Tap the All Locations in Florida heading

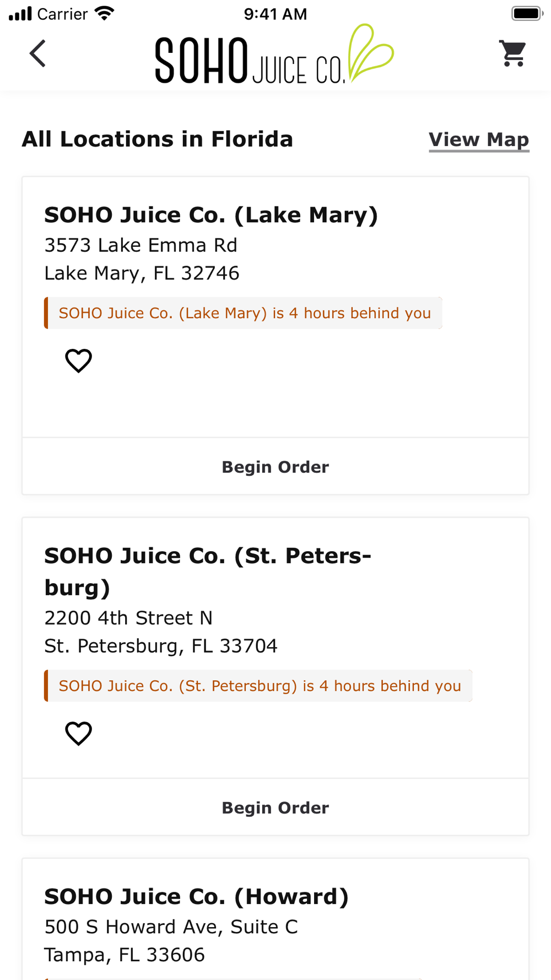(157, 139)
